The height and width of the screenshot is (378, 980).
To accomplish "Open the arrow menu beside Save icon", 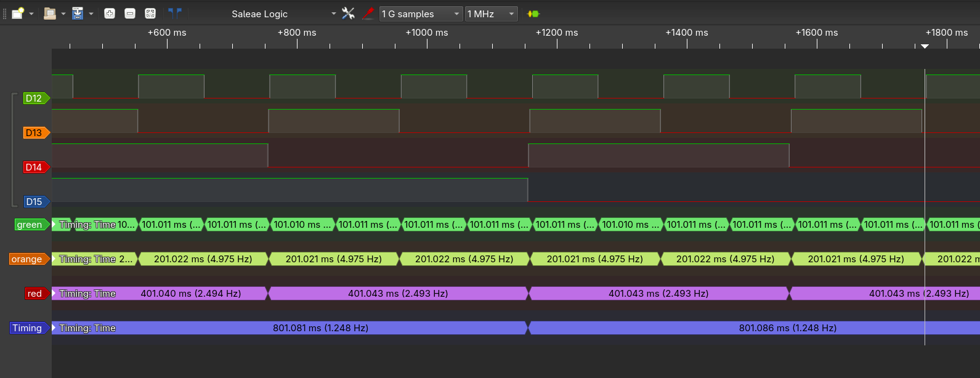I will (91, 14).
